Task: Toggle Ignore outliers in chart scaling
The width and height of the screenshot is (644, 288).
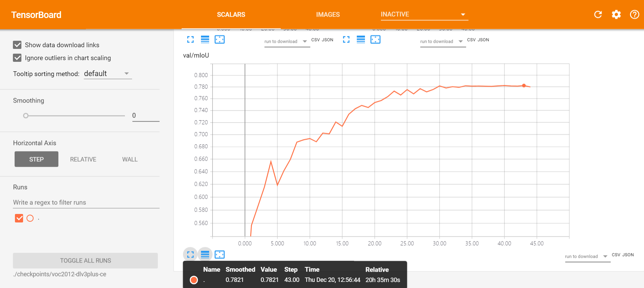Action: tap(17, 58)
